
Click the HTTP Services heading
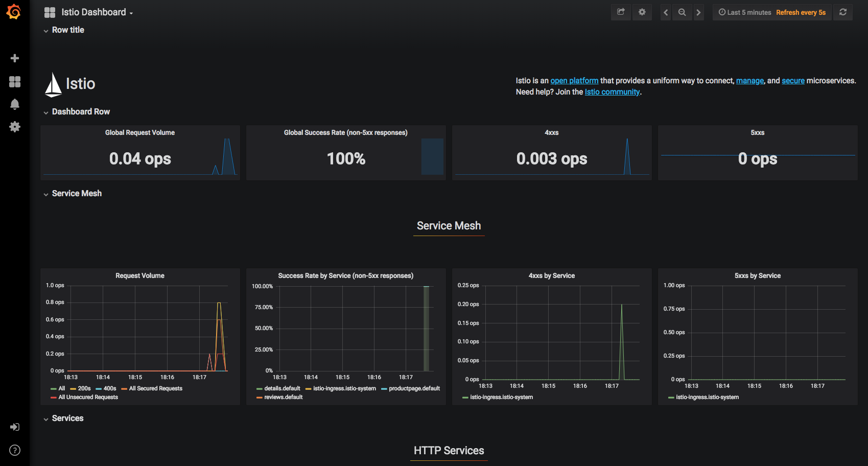point(449,451)
